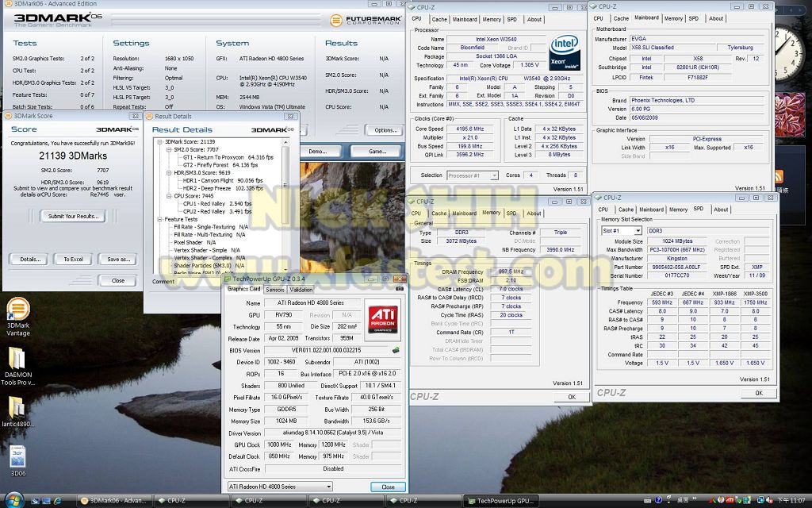Collapse the Feature Tests tree node
The height and width of the screenshot is (508, 812).
(159, 219)
